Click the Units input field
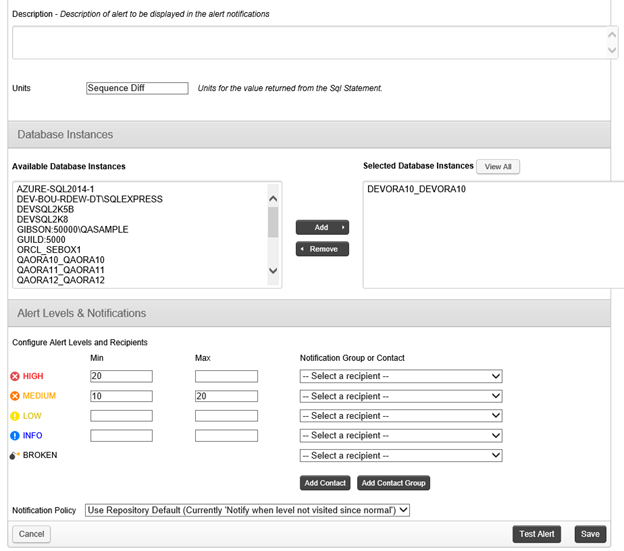624x551 pixels. click(x=137, y=88)
